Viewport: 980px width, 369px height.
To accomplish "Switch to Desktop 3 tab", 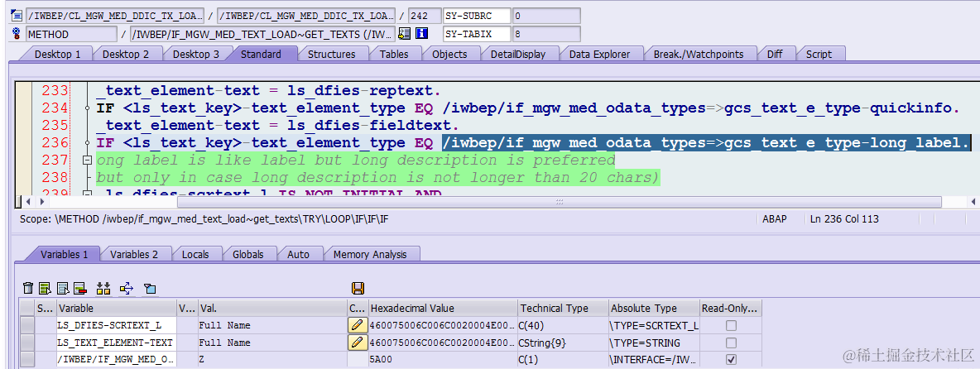I will (x=195, y=55).
